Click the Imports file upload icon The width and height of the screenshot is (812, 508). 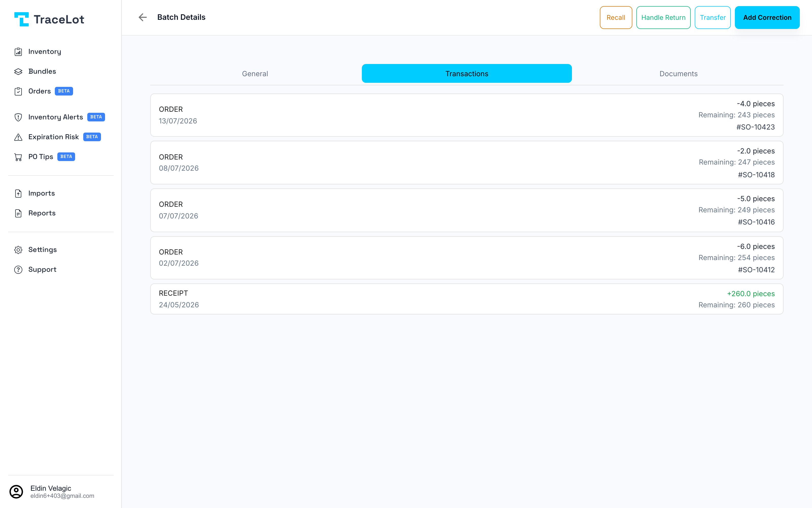click(x=18, y=194)
